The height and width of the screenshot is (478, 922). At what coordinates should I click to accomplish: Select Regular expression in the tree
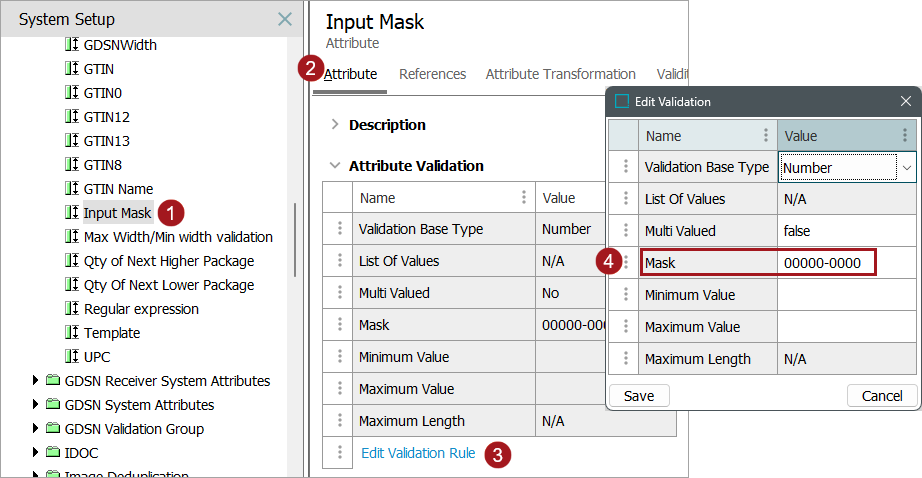141,309
